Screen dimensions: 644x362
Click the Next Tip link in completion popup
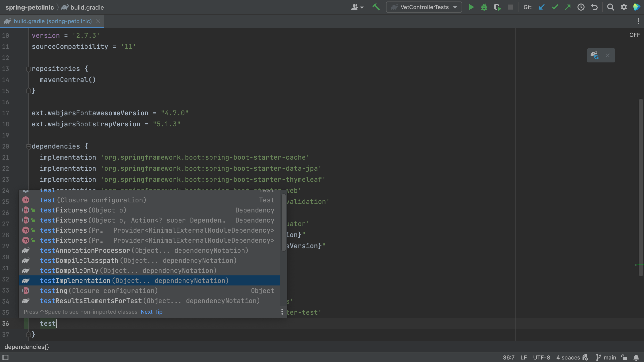(x=151, y=312)
